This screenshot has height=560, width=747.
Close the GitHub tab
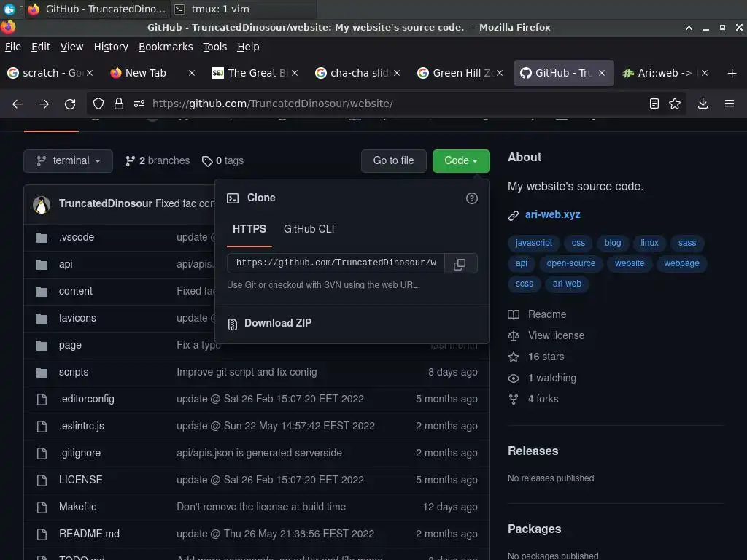click(x=602, y=74)
